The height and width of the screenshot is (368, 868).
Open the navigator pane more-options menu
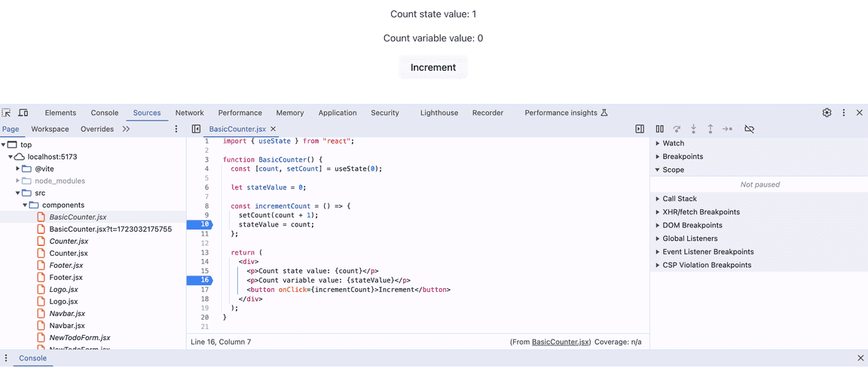tap(176, 129)
